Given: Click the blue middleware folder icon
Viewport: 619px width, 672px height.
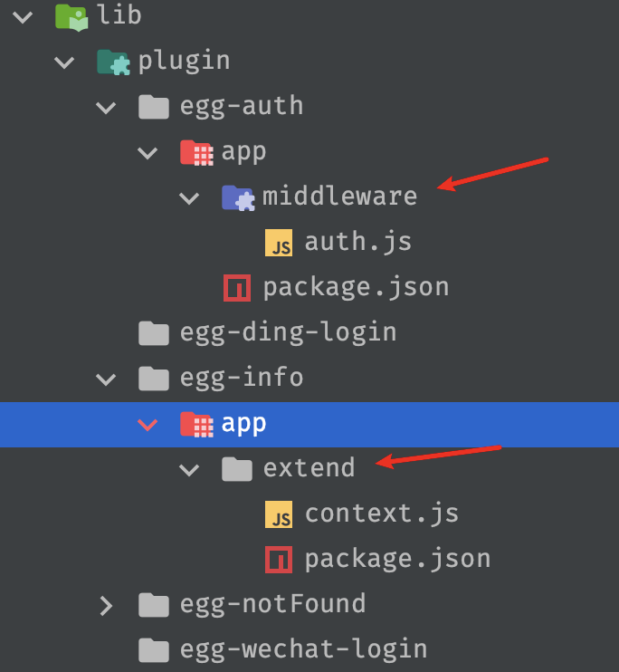Looking at the screenshot, I should [x=237, y=196].
